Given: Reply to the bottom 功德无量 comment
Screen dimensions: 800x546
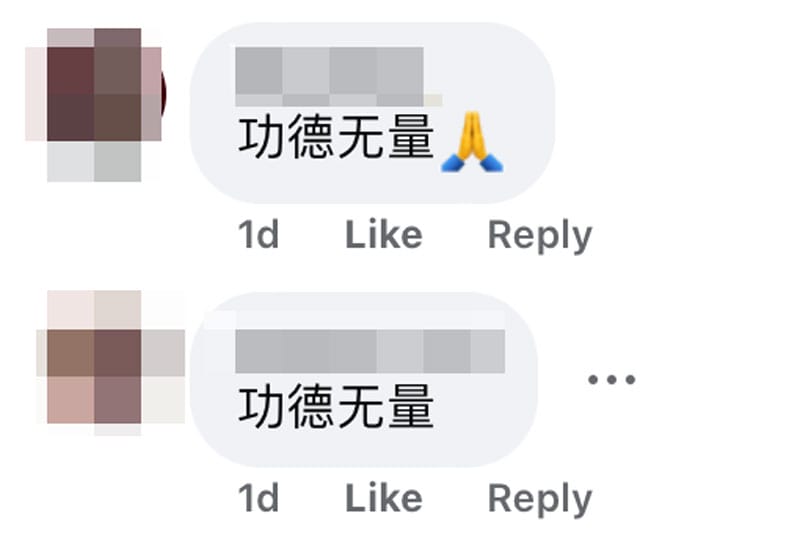Looking at the screenshot, I should pos(540,500).
